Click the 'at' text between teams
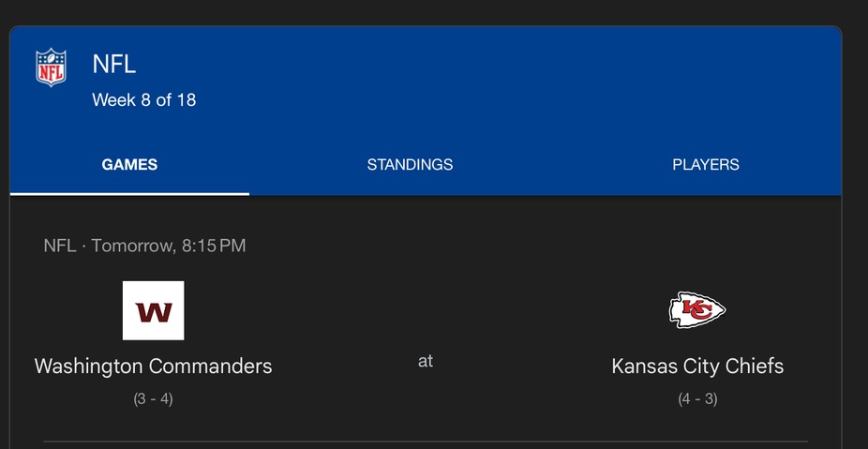Viewport: 868px width, 449px height. (425, 361)
